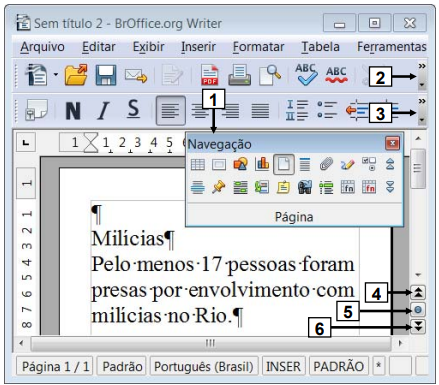Image resolution: width=439 pixels, height=385 pixels.
Task: Choose Note icon in Navegação panel
Action: pos(283,187)
